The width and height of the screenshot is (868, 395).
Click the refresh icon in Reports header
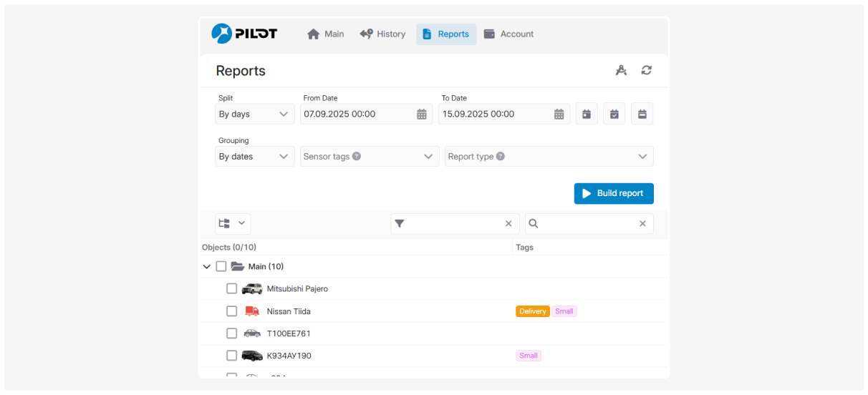[x=647, y=70]
